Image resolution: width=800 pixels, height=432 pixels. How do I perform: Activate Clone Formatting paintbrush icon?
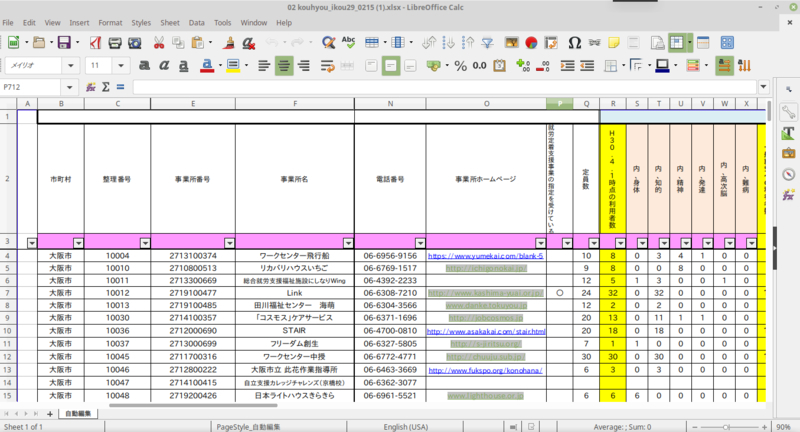click(x=229, y=43)
